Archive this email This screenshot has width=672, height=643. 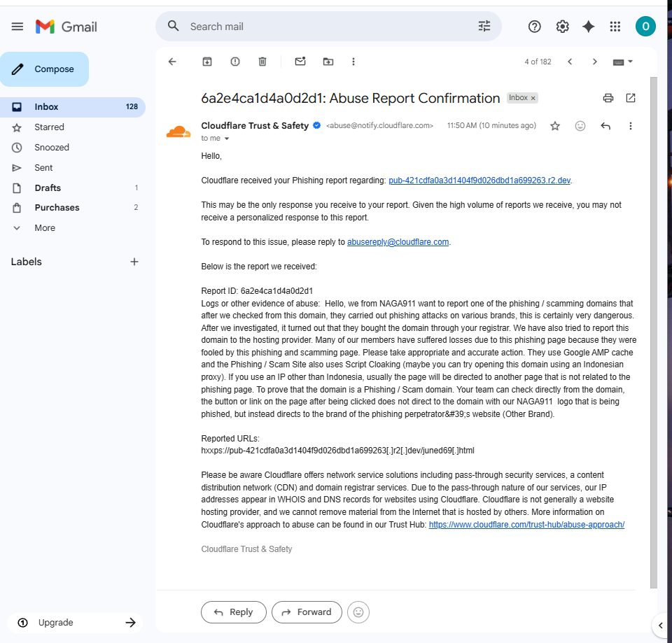(x=207, y=62)
